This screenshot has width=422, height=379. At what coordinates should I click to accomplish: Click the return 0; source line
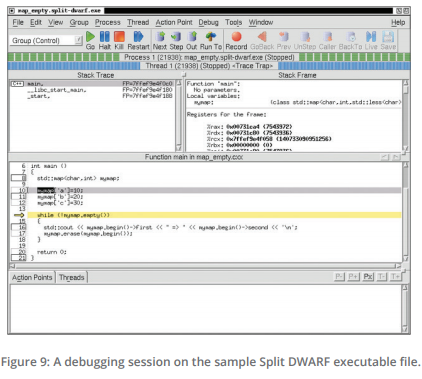52,252
